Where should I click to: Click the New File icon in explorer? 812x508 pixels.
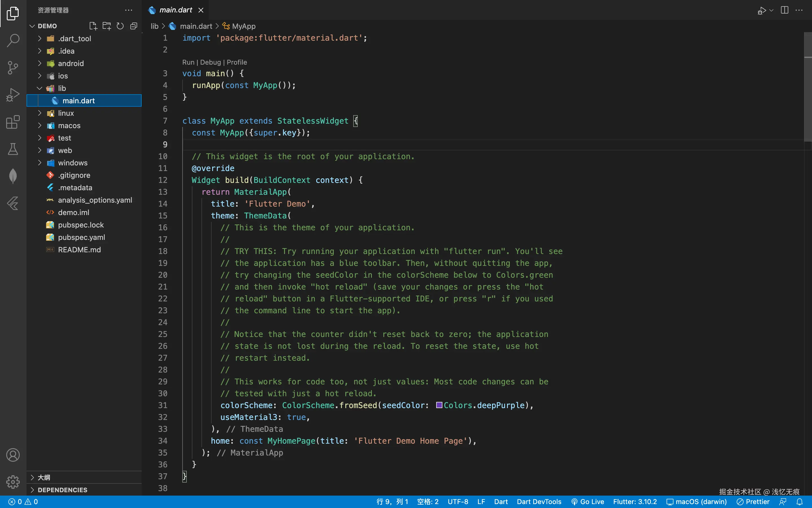click(x=93, y=26)
